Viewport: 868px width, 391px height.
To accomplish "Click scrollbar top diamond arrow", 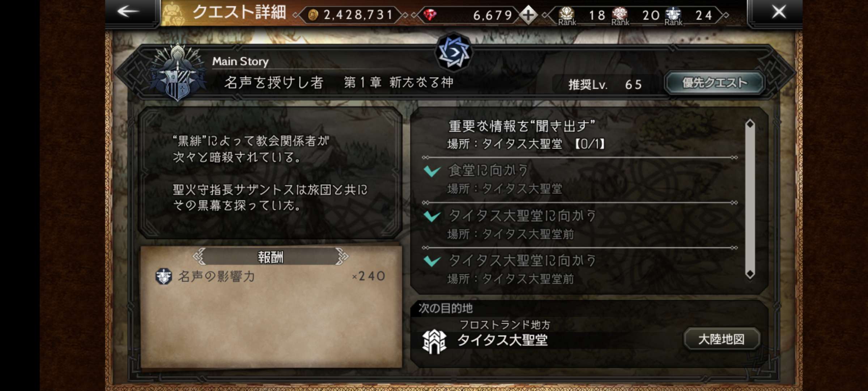I will point(750,124).
